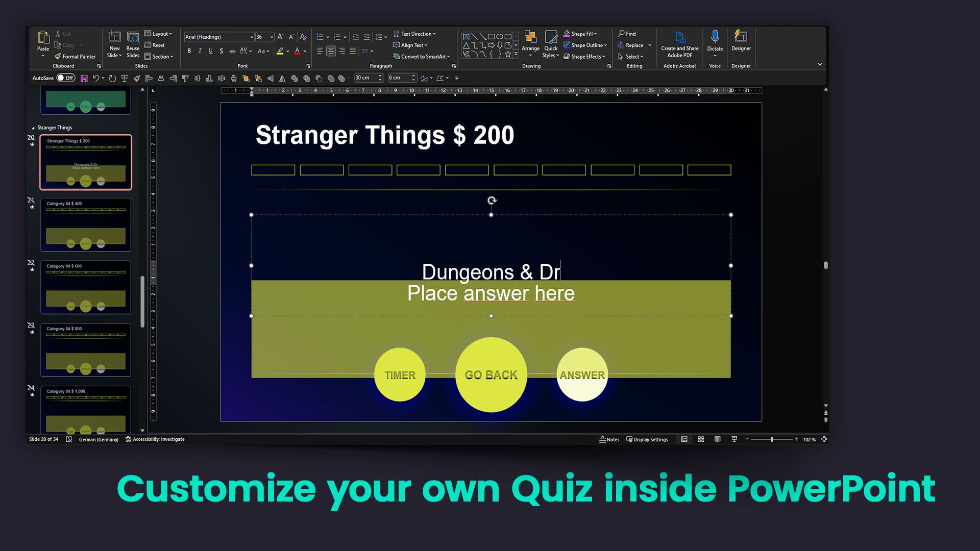This screenshot has height=551, width=980.
Task: Click the New Slide button
Action: [114, 45]
